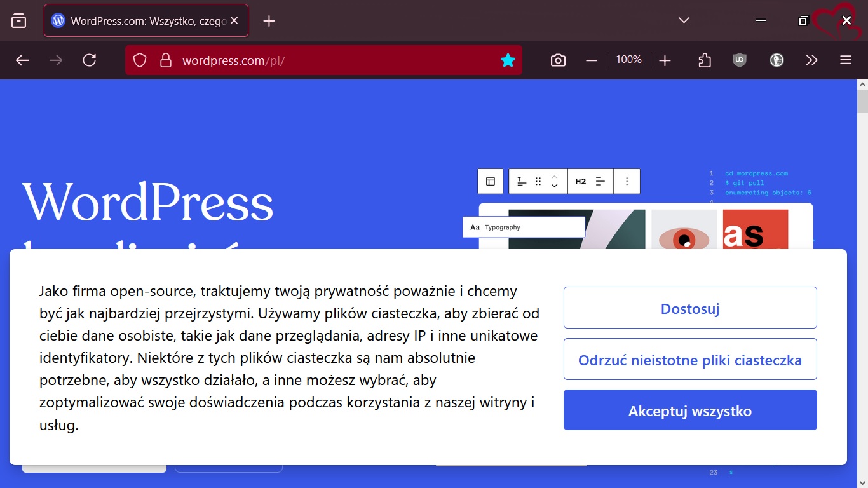
Task: Reload the current page
Action: point(90,60)
